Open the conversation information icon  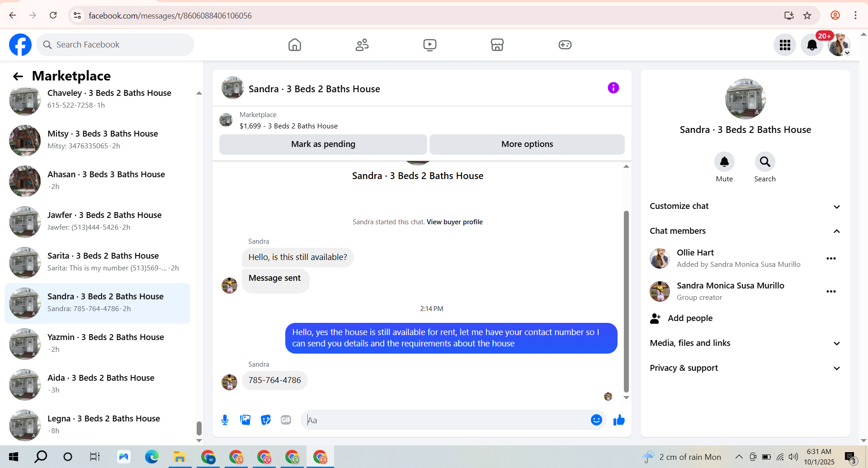pos(613,88)
